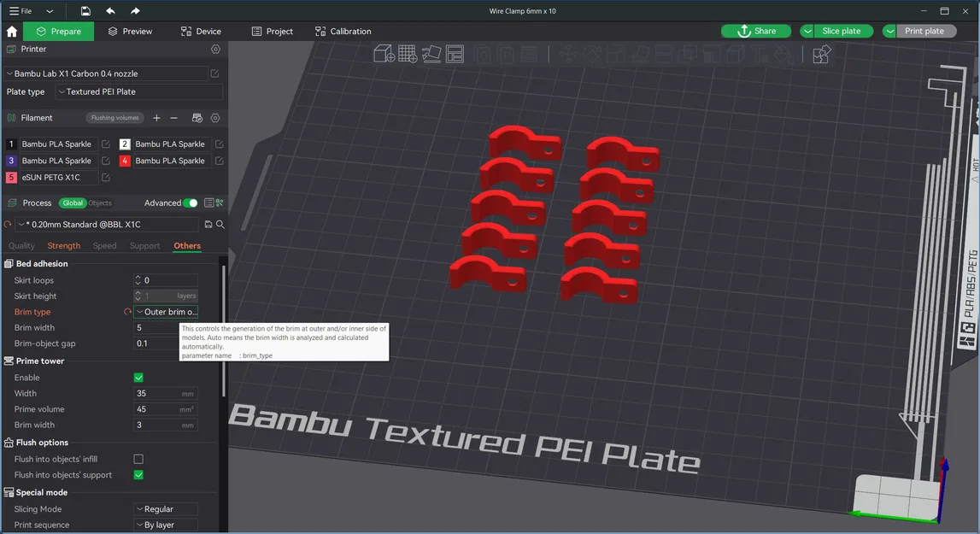
Task: Edit the Bambu Lab X1 Carbon printer preset
Action: (215, 73)
